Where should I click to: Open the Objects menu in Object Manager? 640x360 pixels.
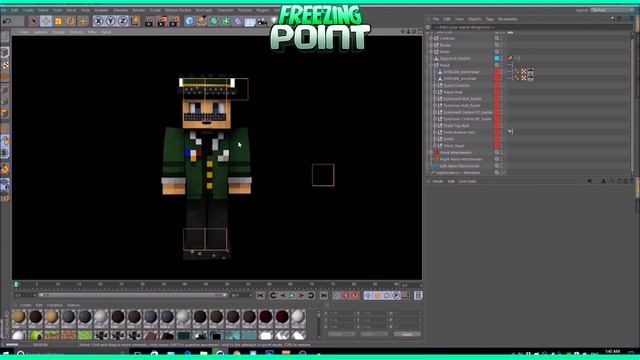[475, 19]
